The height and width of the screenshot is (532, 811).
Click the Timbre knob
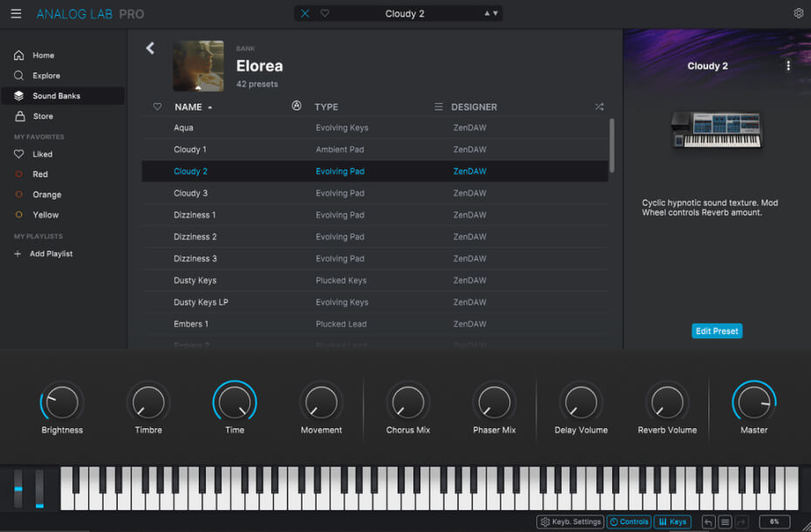(x=148, y=402)
